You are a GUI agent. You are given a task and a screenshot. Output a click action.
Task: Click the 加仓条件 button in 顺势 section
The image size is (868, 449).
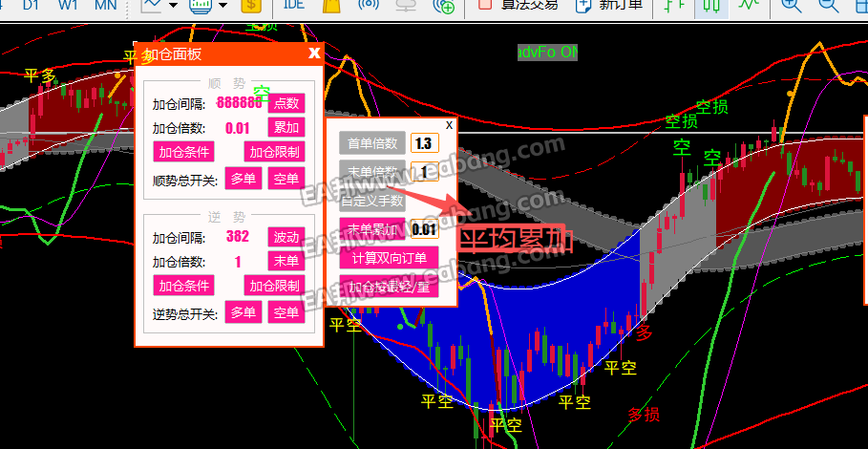click(x=184, y=152)
